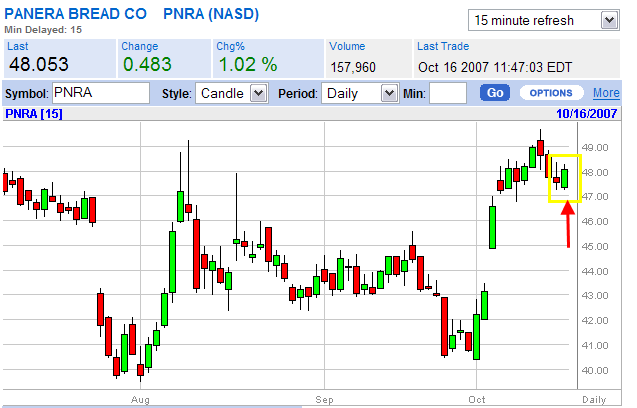Image resolution: width=637 pixels, height=408 pixels.
Task: Click the Oct label on time axis
Action: click(x=477, y=399)
